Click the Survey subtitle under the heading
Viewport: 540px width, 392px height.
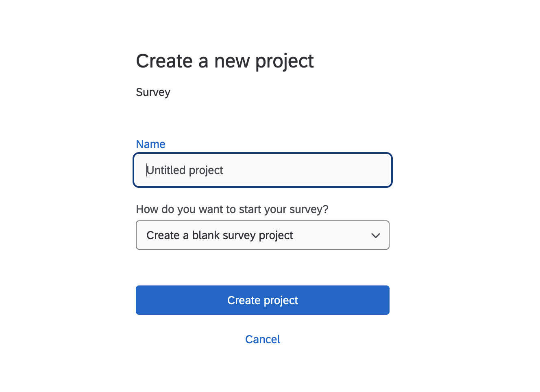(153, 92)
